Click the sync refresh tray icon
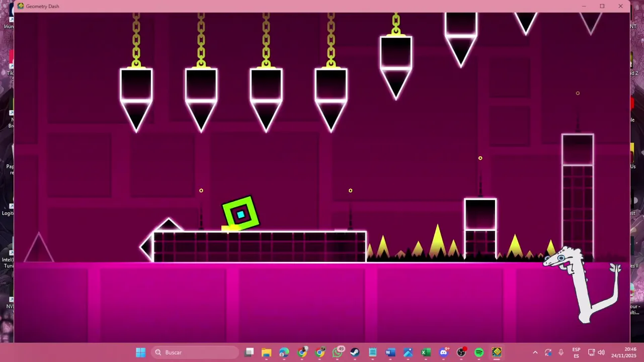Screen dimensions: 644x362 click(x=548, y=352)
